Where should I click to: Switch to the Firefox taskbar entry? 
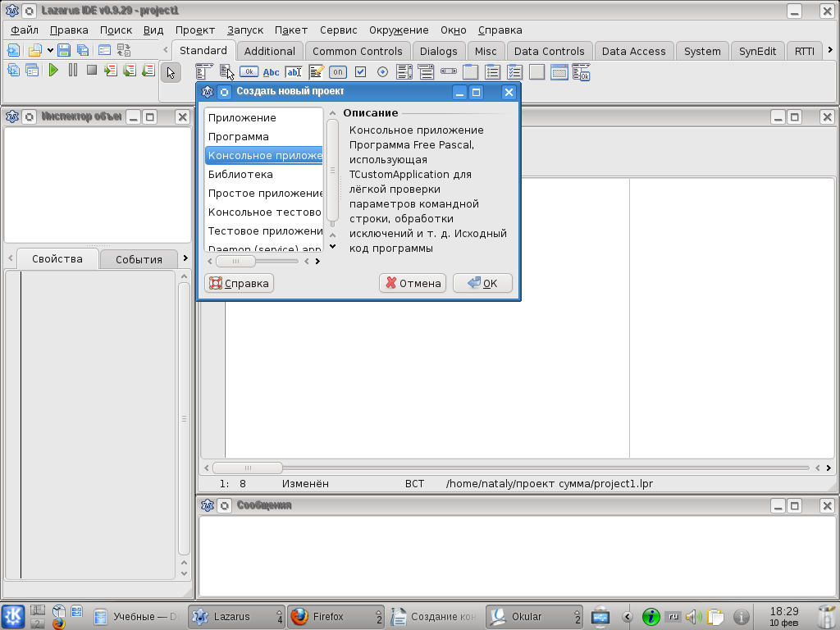pos(336,617)
